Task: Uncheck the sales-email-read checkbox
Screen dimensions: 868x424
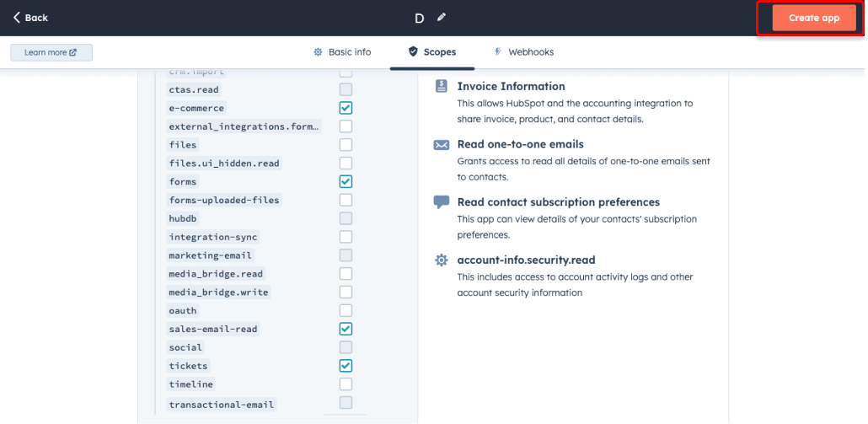Action: pos(346,329)
